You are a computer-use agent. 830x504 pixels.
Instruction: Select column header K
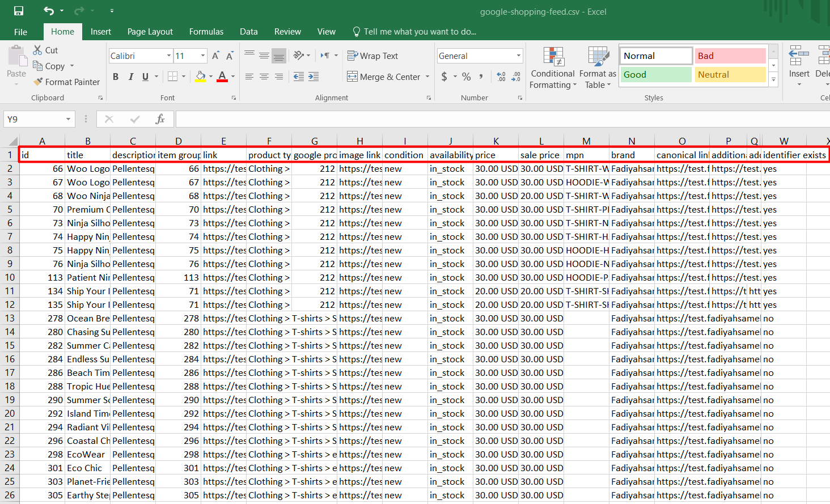(x=496, y=141)
